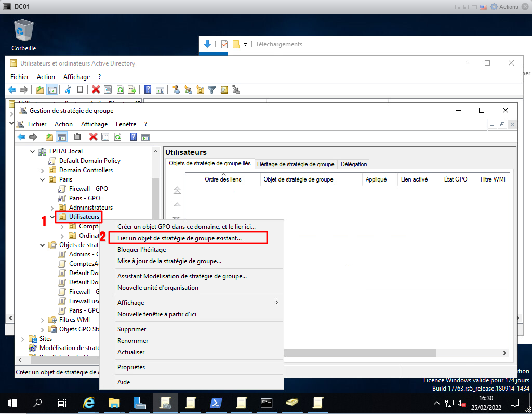Click the blue Back arrow in Gestion de stratégie toolbar
This screenshot has width=532, height=414.
[21, 137]
